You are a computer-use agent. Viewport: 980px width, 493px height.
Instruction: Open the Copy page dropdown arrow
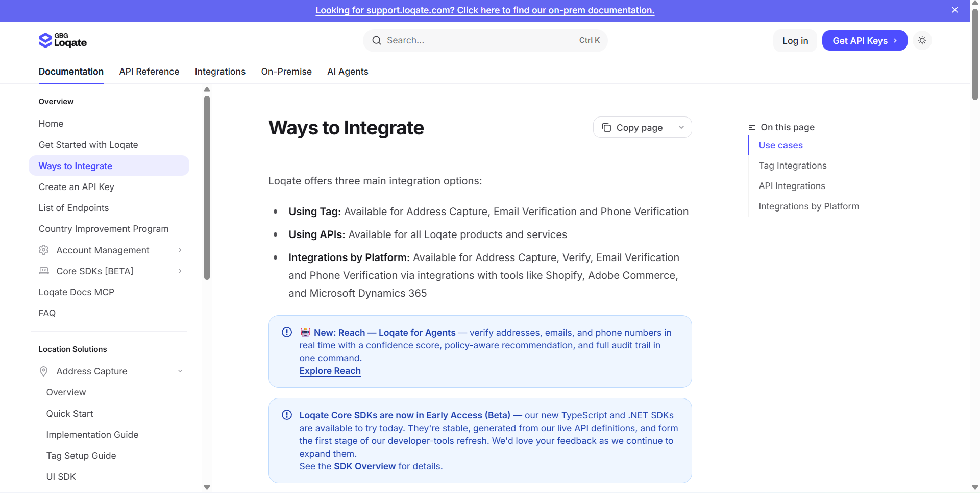pyautogui.click(x=681, y=127)
